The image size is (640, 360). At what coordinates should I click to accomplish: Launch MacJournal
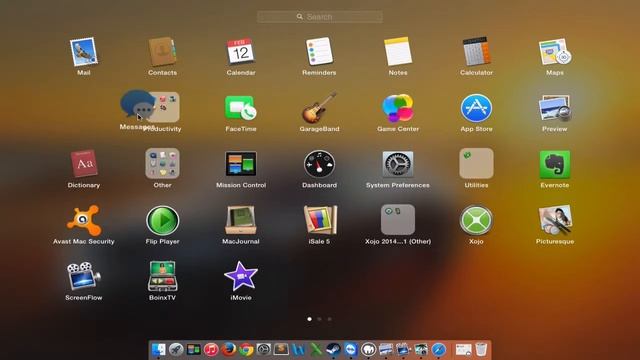(241, 220)
